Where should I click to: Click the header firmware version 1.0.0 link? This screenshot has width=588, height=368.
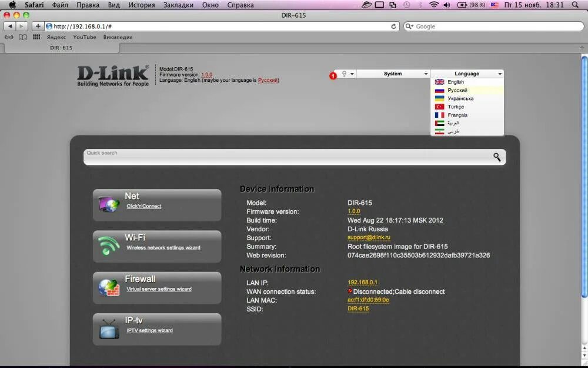coord(206,74)
